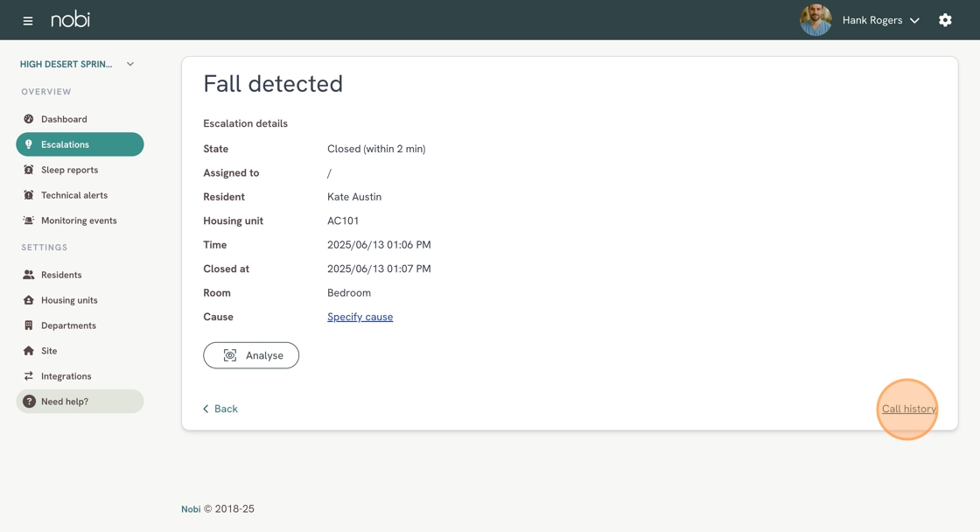Open Sleep reports page

click(x=80, y=170)
